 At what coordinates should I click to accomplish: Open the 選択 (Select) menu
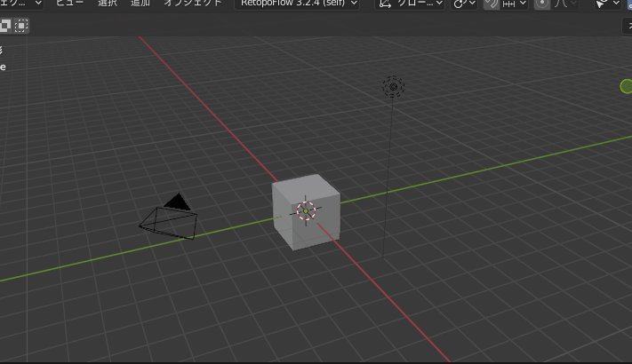[108, 3]
